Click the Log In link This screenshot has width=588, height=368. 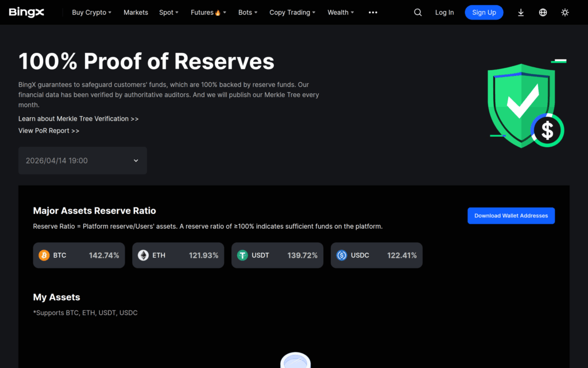tap(444, 13)
